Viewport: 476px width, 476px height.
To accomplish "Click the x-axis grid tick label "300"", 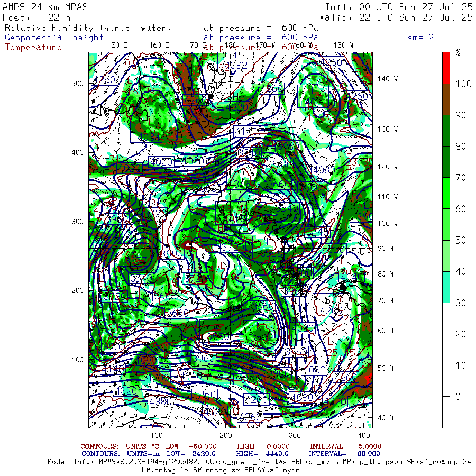I will point(295,436).
